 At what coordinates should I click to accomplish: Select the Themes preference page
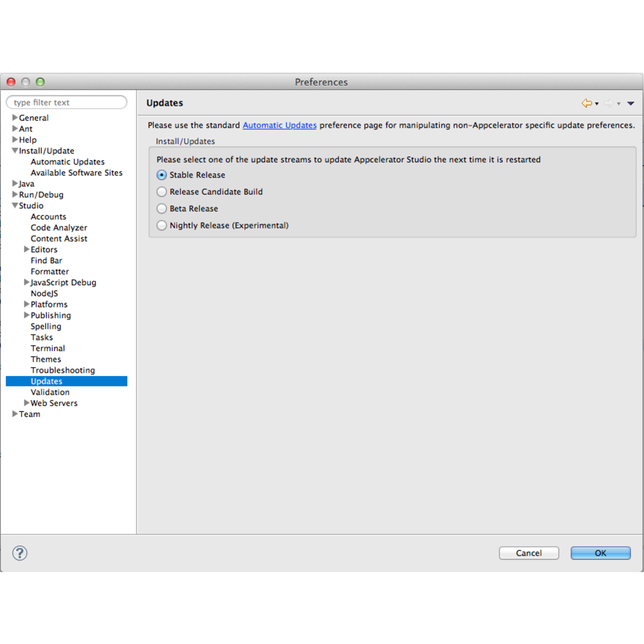coord(46,359)
